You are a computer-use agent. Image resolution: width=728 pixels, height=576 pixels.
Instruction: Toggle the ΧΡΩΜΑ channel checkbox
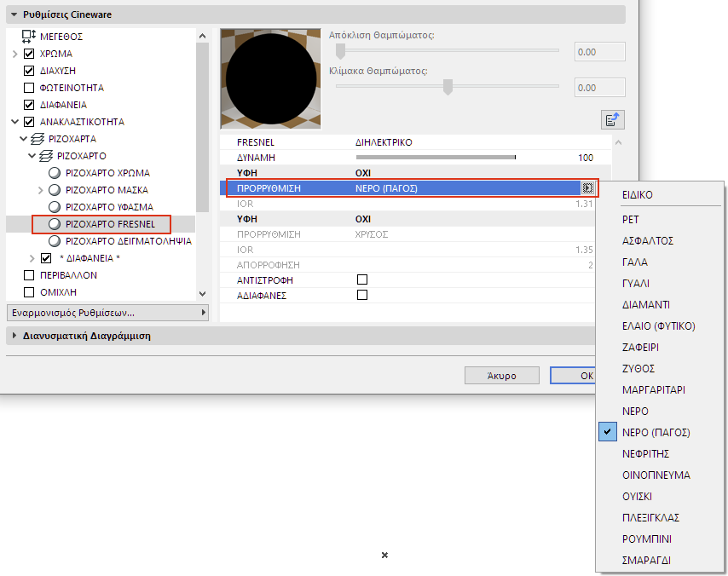coord(29,54)
